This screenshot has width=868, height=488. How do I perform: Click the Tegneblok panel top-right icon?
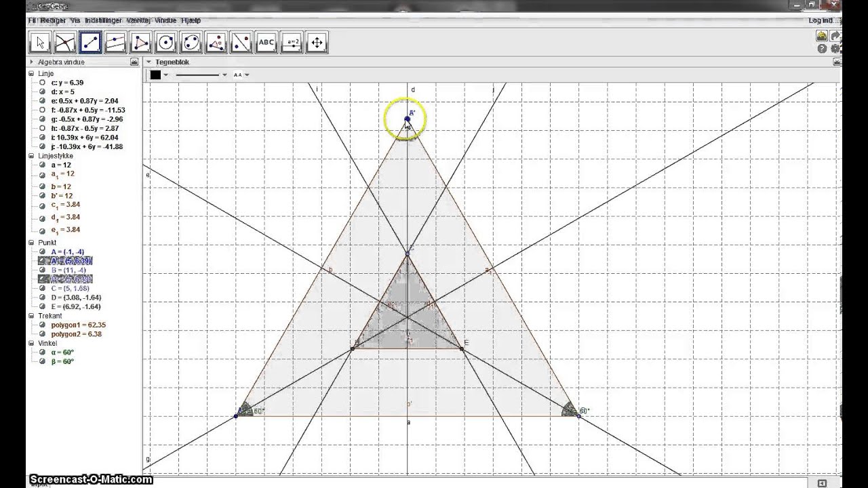pyautogui.click(x=836, y=62)
